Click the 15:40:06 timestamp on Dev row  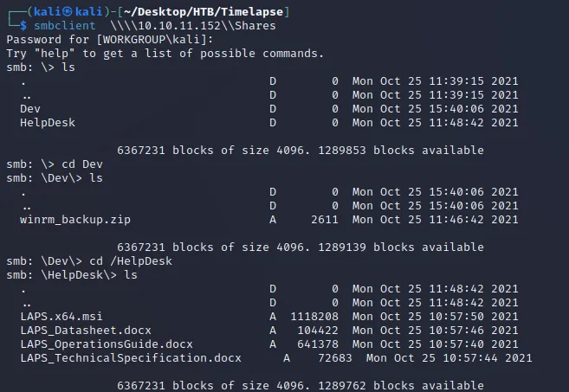click(456, 109)
